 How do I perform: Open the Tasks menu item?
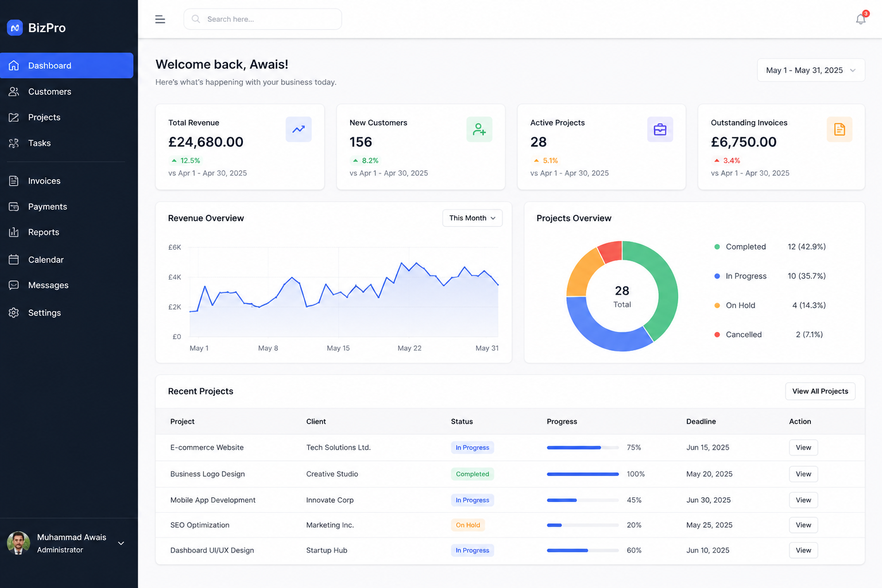[x=67, y=143]
